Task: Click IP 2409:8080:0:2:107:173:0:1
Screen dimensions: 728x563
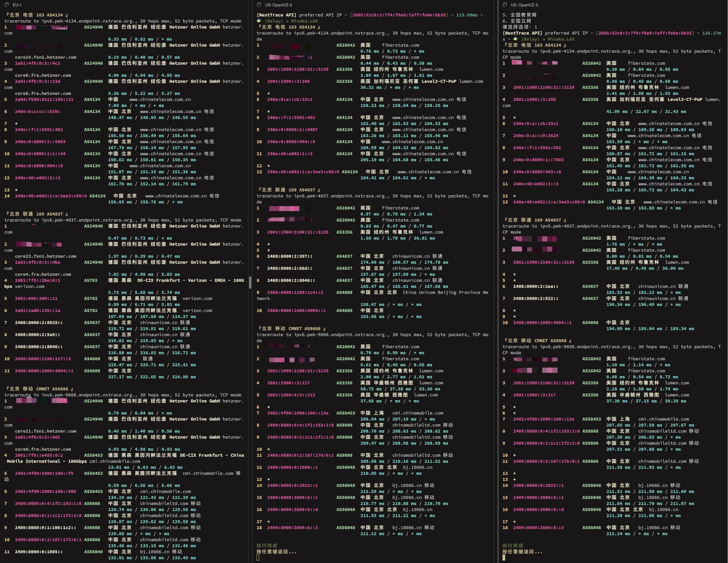Action: [48, 540]
